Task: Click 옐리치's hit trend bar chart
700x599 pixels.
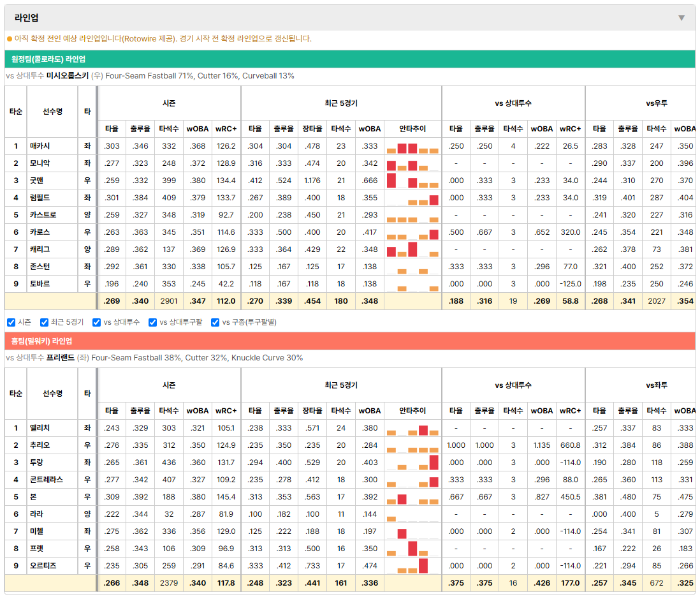Action: (x=412, y=429)
